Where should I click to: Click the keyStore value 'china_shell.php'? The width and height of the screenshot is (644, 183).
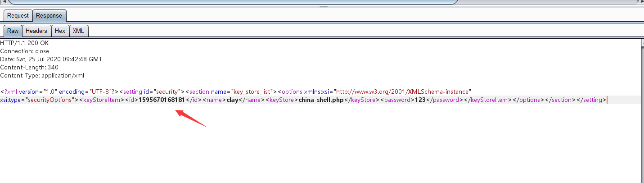click(x=321, y=100)
